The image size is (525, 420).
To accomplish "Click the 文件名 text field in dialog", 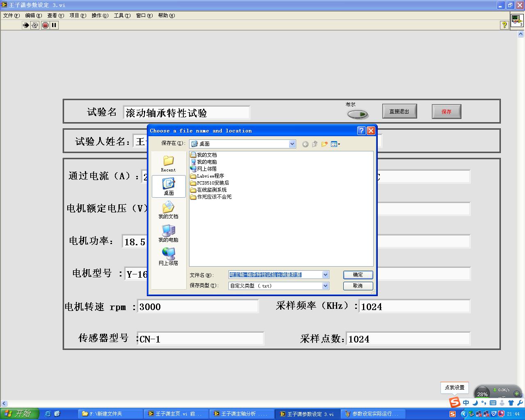I will 275,275.
